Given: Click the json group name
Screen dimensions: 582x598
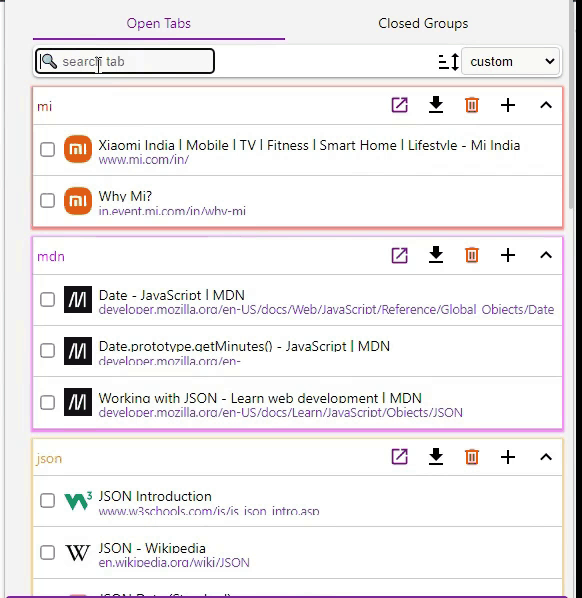Looking at the screenshot, I should 49,459.
